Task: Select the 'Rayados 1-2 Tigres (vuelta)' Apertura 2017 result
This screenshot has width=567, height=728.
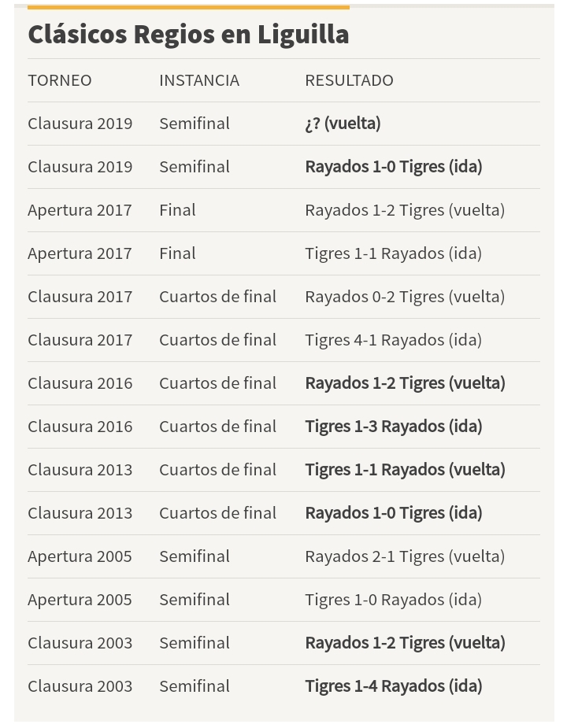Action: coord(405,210)
